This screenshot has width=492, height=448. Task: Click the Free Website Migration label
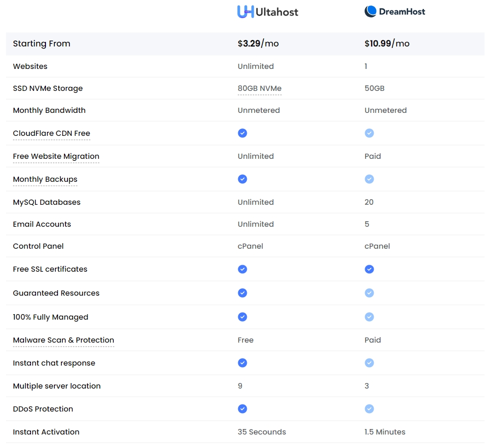(56, 156)
